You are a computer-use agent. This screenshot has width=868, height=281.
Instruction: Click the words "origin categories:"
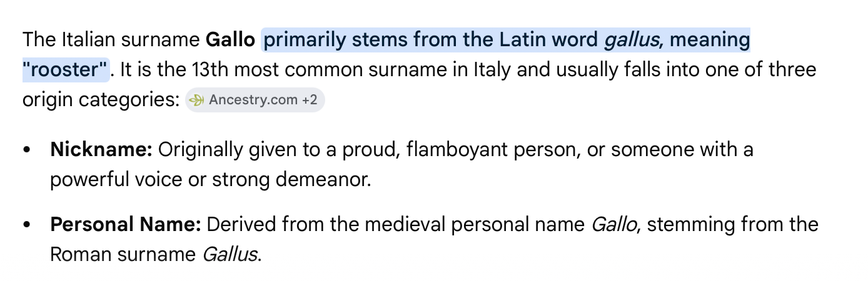coord(101,100)
